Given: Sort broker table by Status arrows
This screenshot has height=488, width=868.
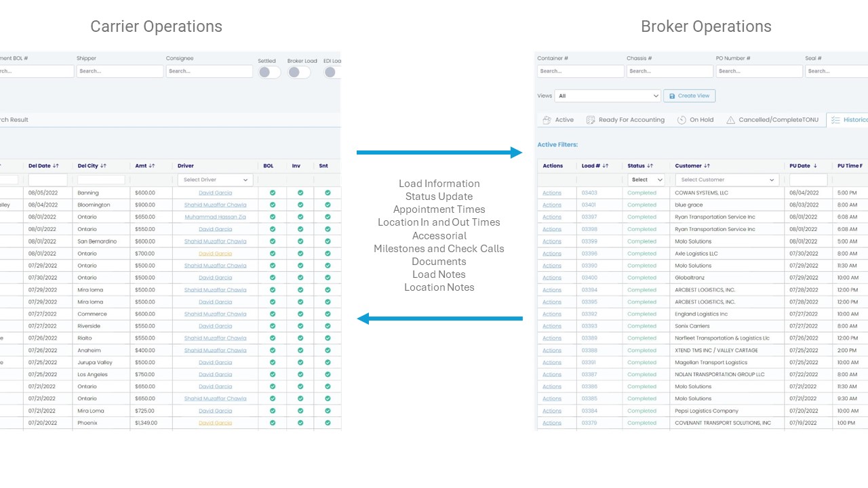Looking at the screenshot, I should click(x=650, y=166).
